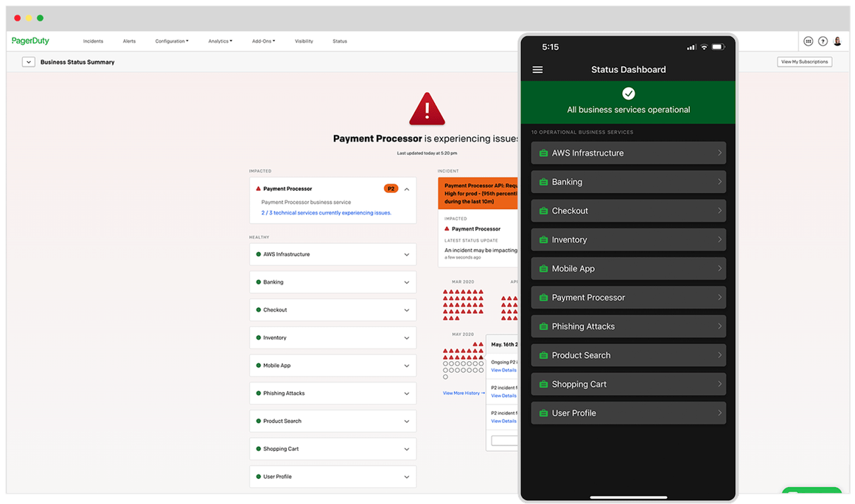Select Checkout from the mobile service list
Image resolution: width=855 pixels, height=504 pixels.
coord(628,210)
